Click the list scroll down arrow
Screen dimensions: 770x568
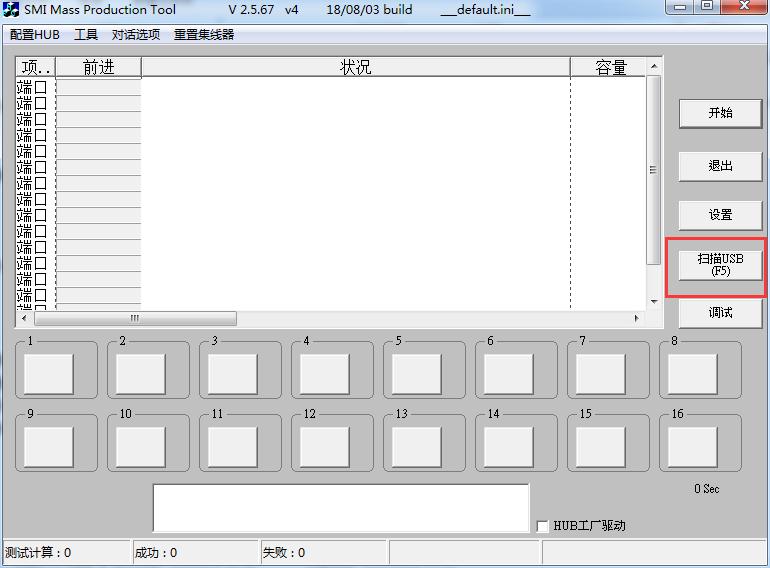654,301
